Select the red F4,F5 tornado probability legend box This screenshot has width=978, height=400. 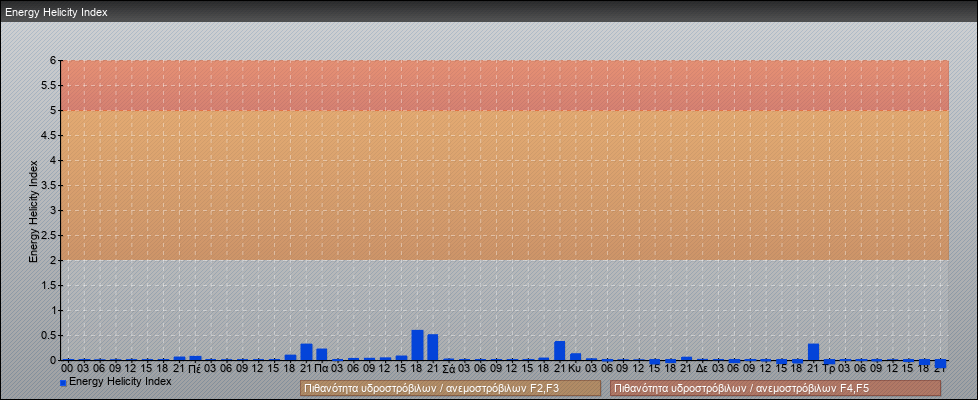(x=775, y=388)
